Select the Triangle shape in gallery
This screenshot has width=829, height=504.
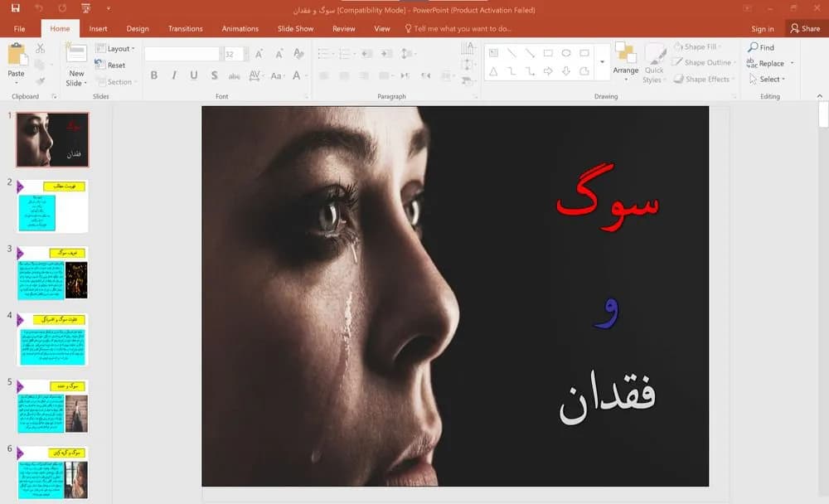click(493, 70)
